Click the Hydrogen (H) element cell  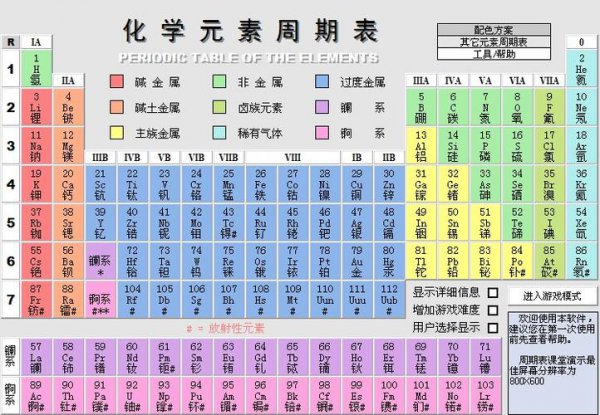(x=36, y=70)
